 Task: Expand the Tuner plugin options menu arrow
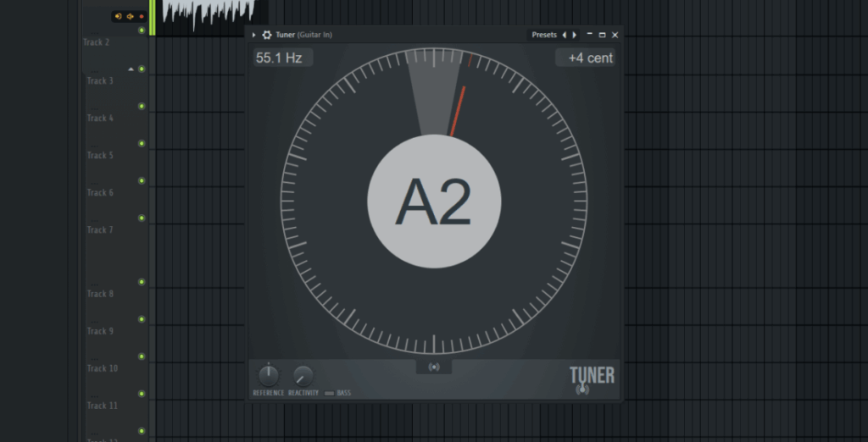click(254, 35)
